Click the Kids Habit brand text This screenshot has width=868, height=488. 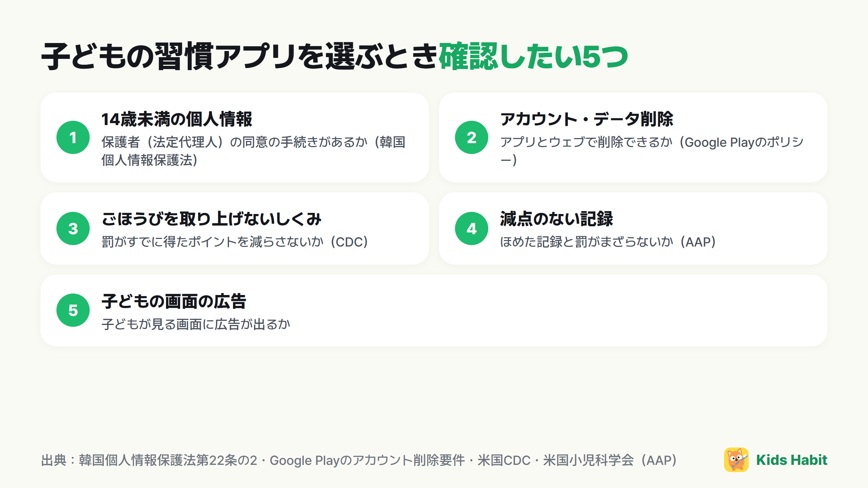[x=791, y=460]
